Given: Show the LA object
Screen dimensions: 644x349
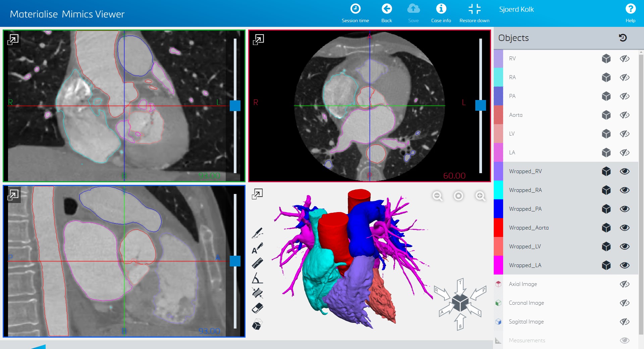Looking at the screenshot, I should pos(625,153).
